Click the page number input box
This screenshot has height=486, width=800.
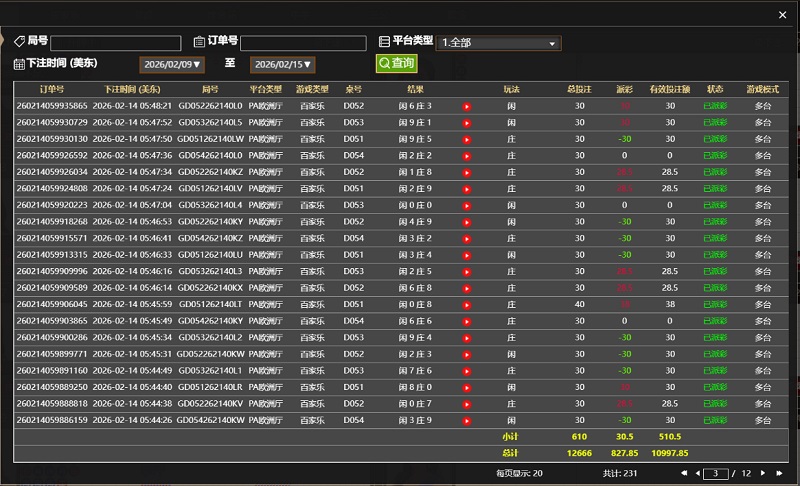715,473
